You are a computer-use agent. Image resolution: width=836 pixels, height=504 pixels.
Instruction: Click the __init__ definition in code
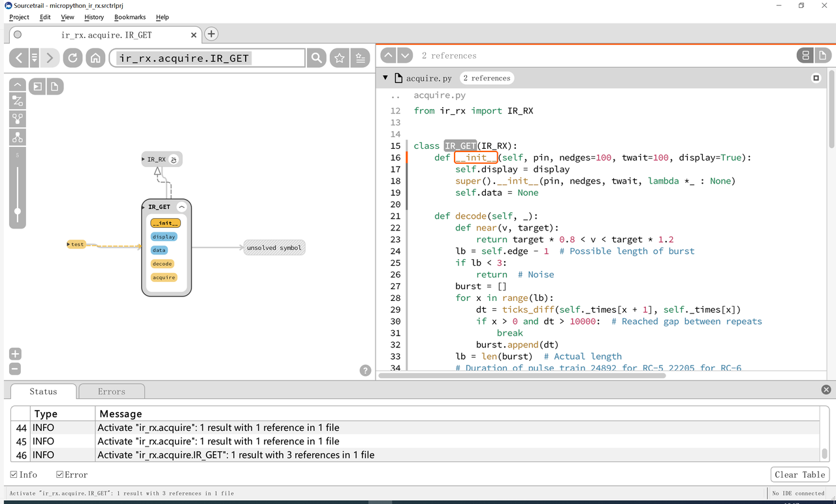(476, 157)
